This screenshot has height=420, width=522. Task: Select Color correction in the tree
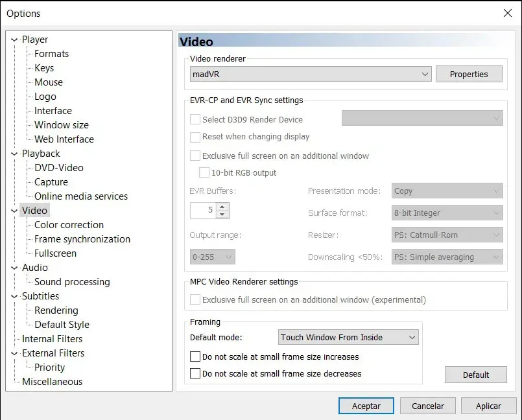tap(69, 225)
